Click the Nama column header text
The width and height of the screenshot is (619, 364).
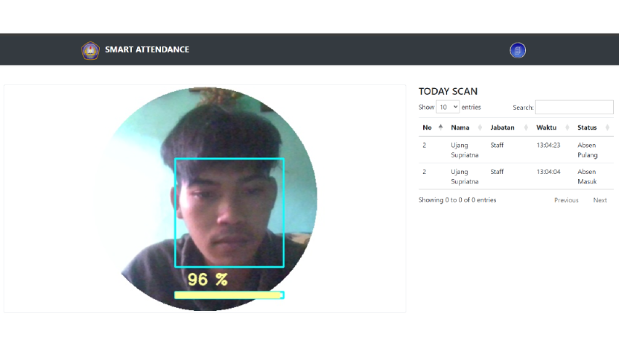coord(460,127)
